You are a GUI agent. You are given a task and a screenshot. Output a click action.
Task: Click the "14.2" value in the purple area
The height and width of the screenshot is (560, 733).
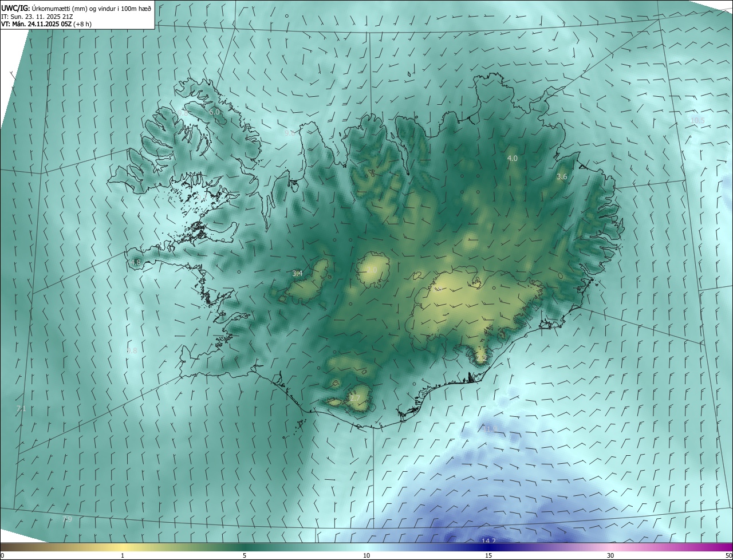pyautogui.click(x=488, y=541)
